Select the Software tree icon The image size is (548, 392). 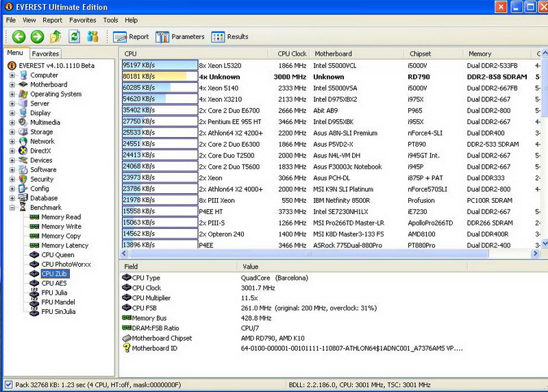23,169
